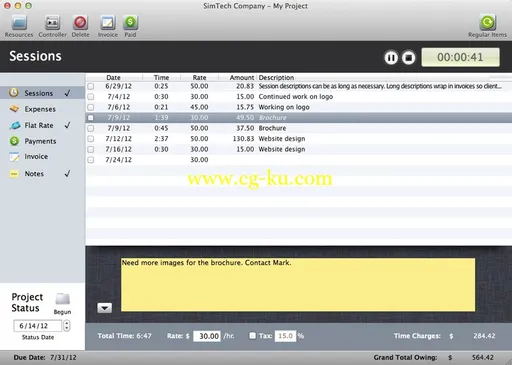Click the timer display 00:00:41
The image size is (512, 365).
460,57
